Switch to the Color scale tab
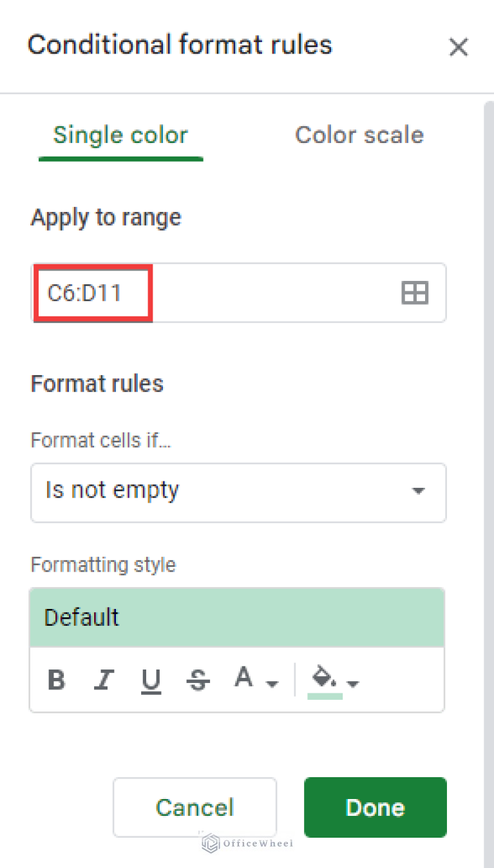The width and height of the screenshot is (494, 868). pos(359,135)
